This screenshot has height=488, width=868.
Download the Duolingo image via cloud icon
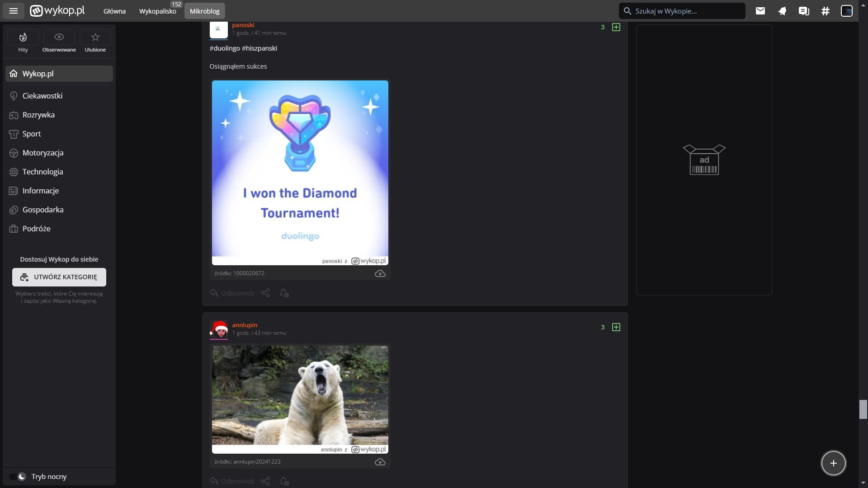(380, 273)
